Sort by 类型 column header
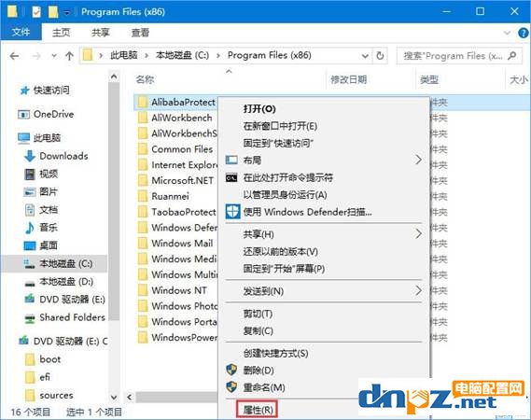 pyautogui.click(x=429, y=80)
